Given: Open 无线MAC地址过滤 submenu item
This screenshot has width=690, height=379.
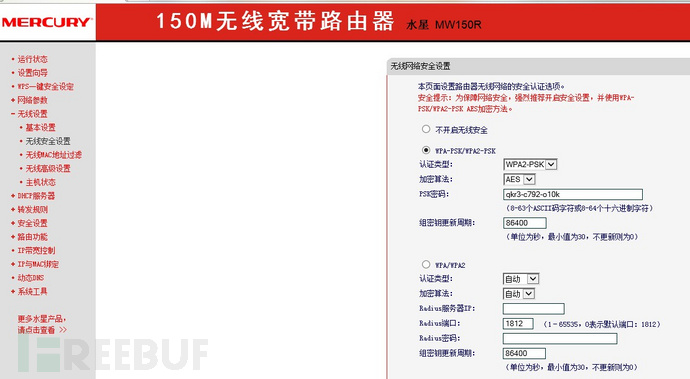Looking at the screenshot, I should [53, 155].
